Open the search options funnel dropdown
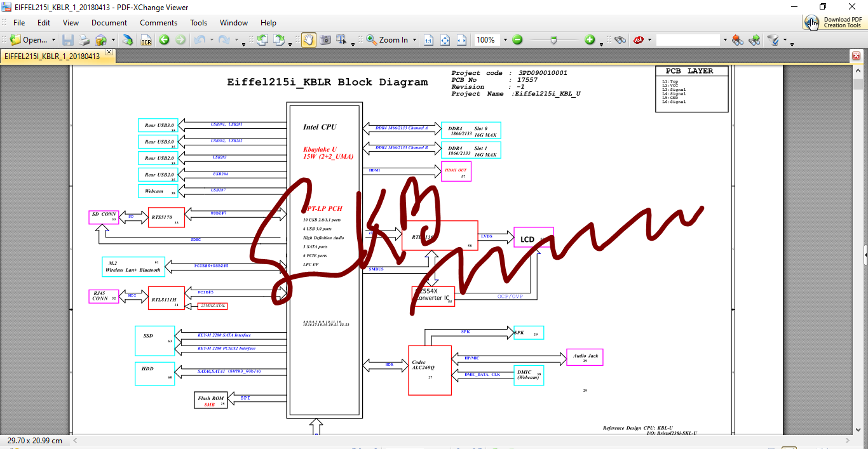The height and width of the screenshot is (449, 868). (x=785, y=40)
